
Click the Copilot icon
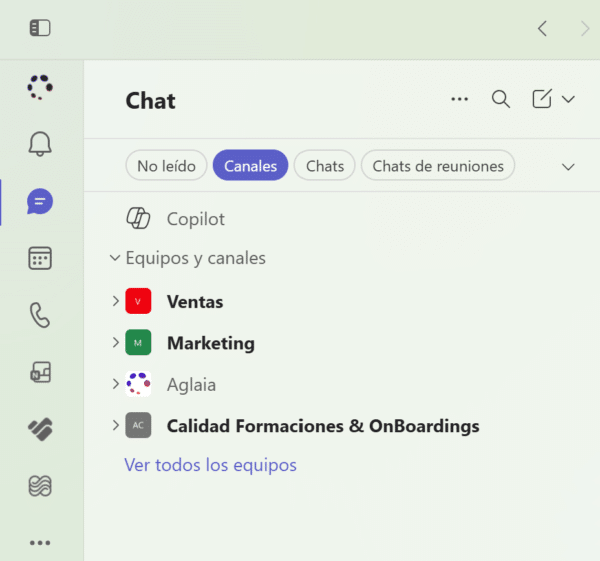138,219
